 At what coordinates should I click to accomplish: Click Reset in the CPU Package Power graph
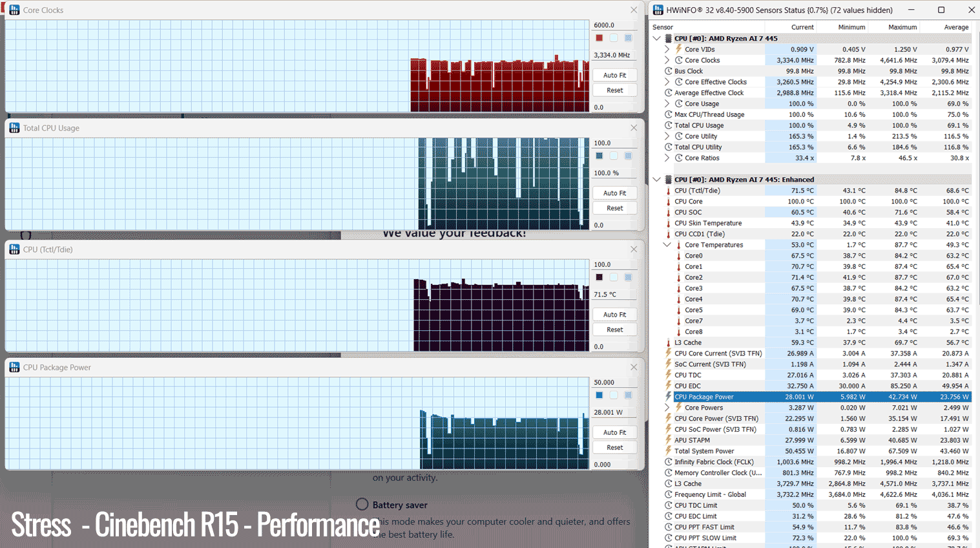(614, 447)
